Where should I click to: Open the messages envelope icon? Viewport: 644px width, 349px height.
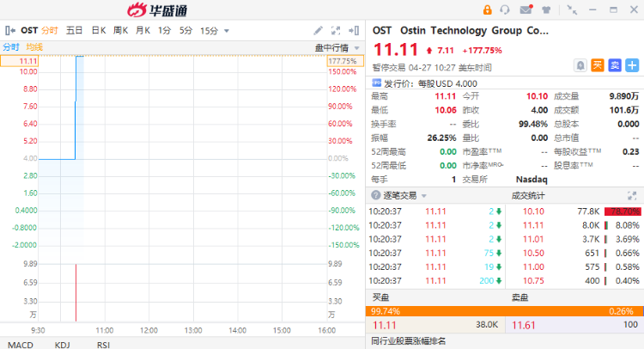[x=526, y=10]
